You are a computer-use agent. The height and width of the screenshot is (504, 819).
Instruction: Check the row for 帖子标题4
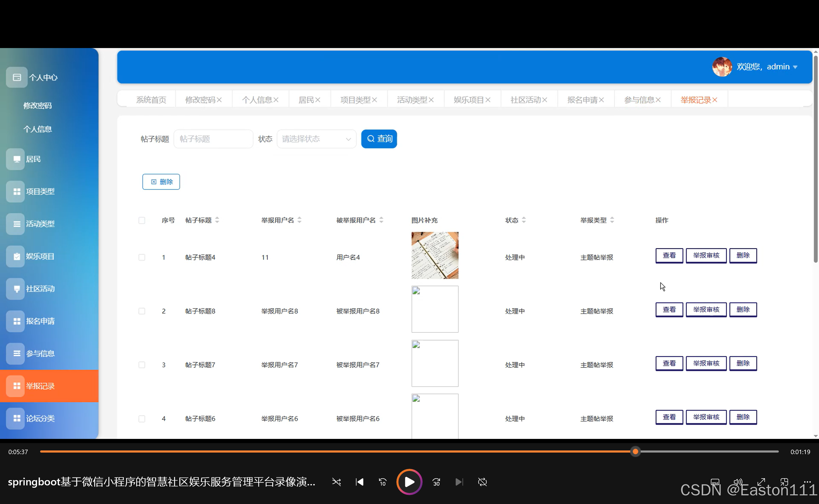click(142, 257)
